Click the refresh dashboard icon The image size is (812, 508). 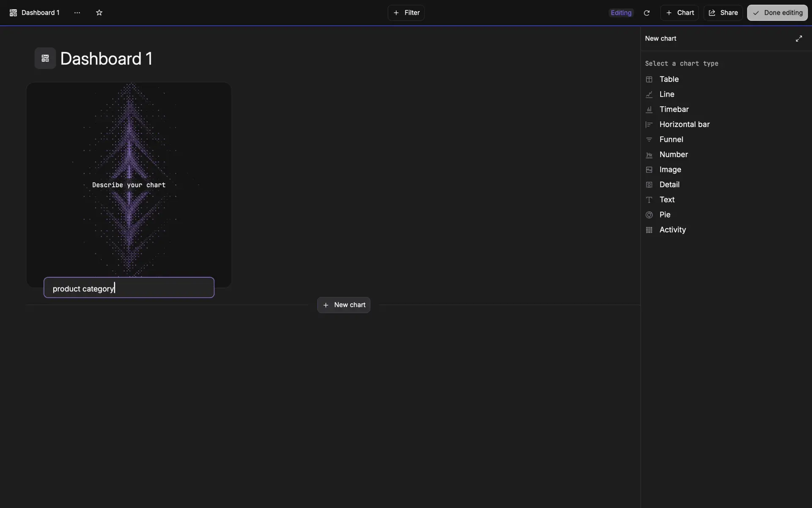(x=646, y=13)
